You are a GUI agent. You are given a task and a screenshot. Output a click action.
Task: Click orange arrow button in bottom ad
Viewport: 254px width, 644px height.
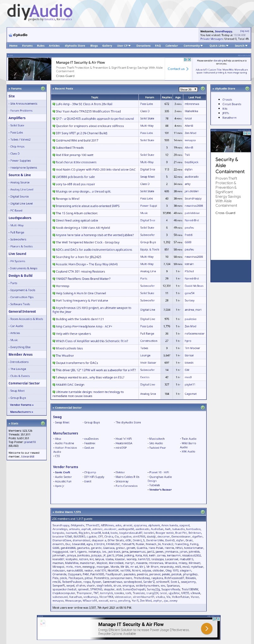pyautogui.click(x=207, y=629)
